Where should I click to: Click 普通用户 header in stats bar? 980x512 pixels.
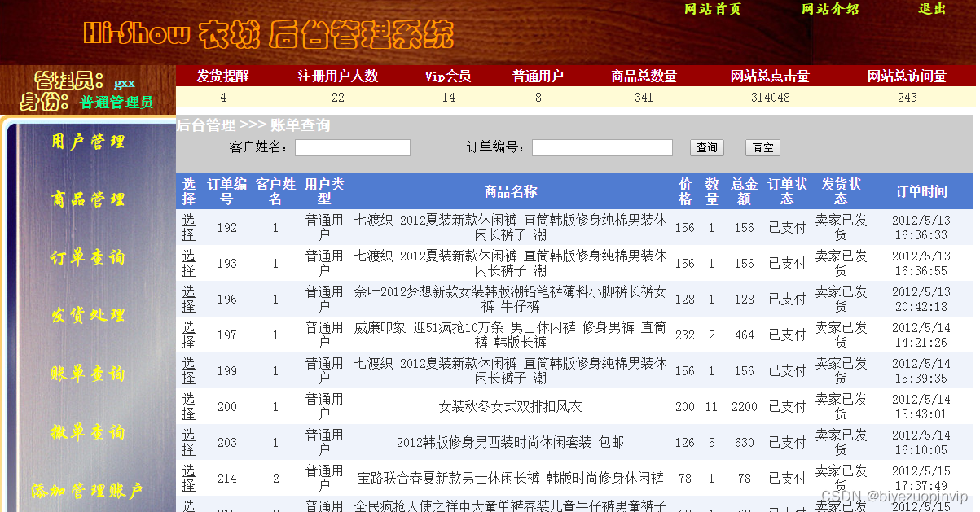538,76
